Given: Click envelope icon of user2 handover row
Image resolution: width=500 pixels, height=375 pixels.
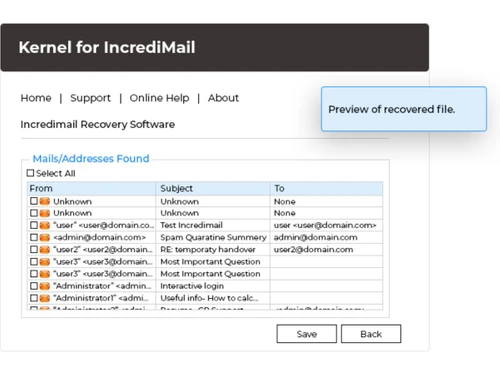Looking at the screenshot, I should (x=45, y=250).
